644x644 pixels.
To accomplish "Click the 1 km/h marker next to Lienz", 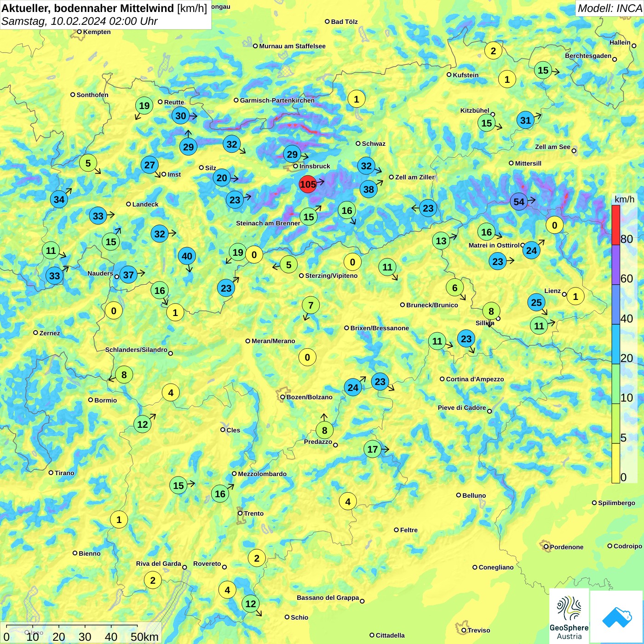I will [575, 296].
